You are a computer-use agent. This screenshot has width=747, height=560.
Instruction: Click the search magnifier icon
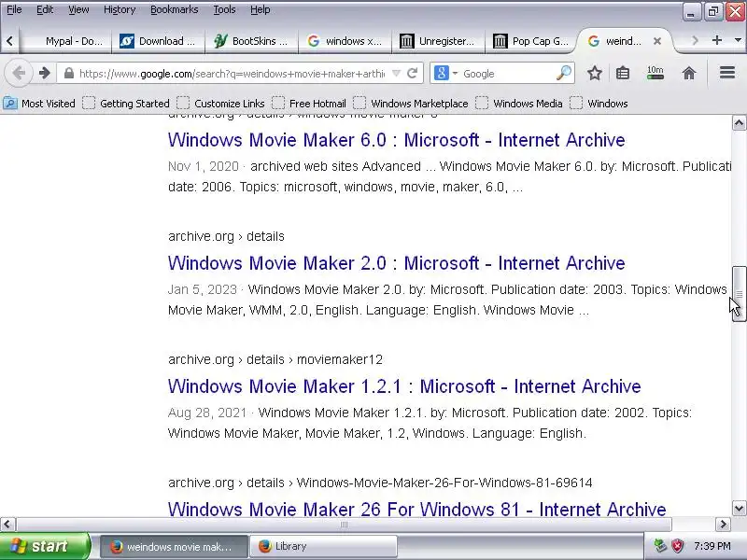(563, 74)
